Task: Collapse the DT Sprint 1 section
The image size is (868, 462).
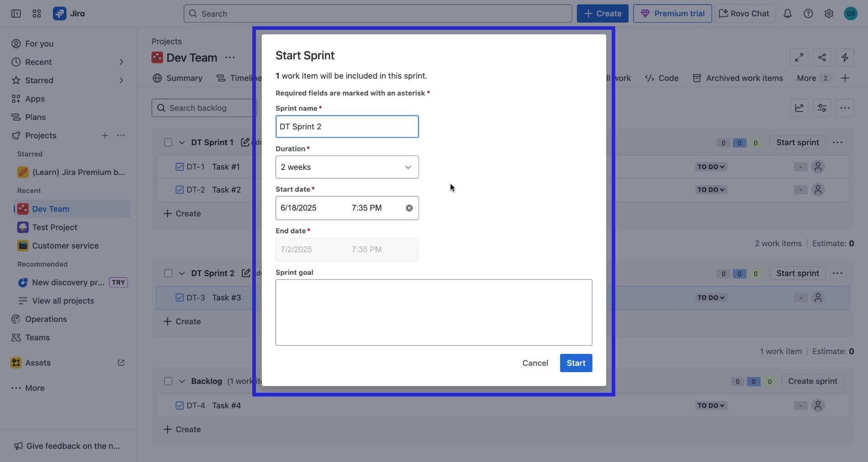Action: (182, 142)
